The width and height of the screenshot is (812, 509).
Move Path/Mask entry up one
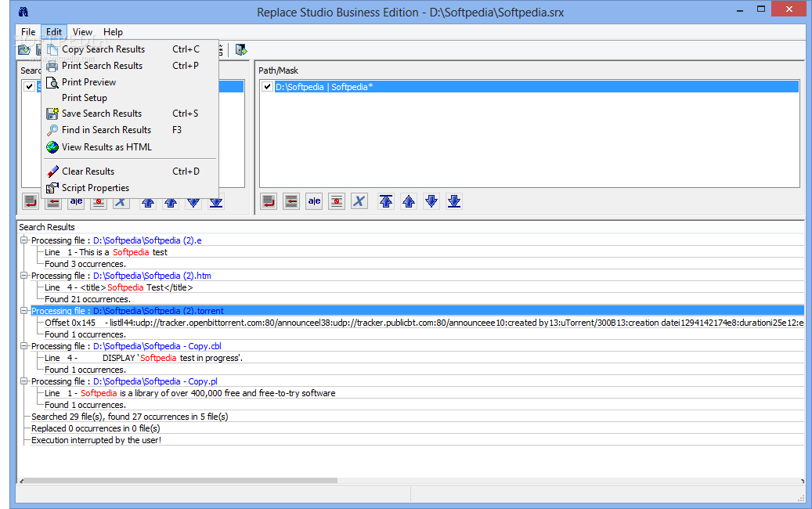pos(409,201)
